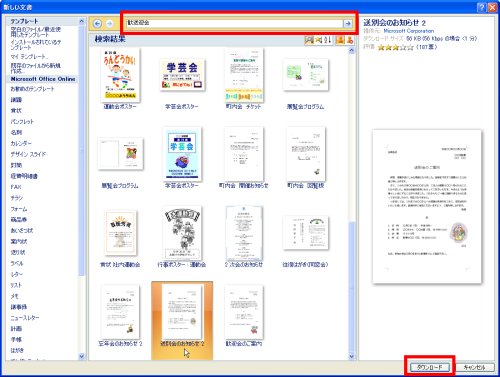Select the blue 学芸会ポスター template thumbnail
Viewport: 500px width, 377px height.
tap(182, 154)
